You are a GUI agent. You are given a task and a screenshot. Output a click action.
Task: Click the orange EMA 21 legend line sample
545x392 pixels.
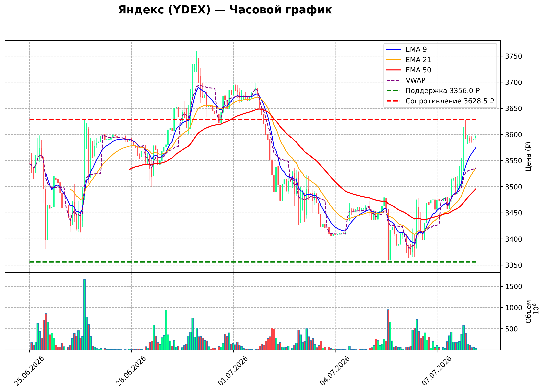[x=393, y=60]
